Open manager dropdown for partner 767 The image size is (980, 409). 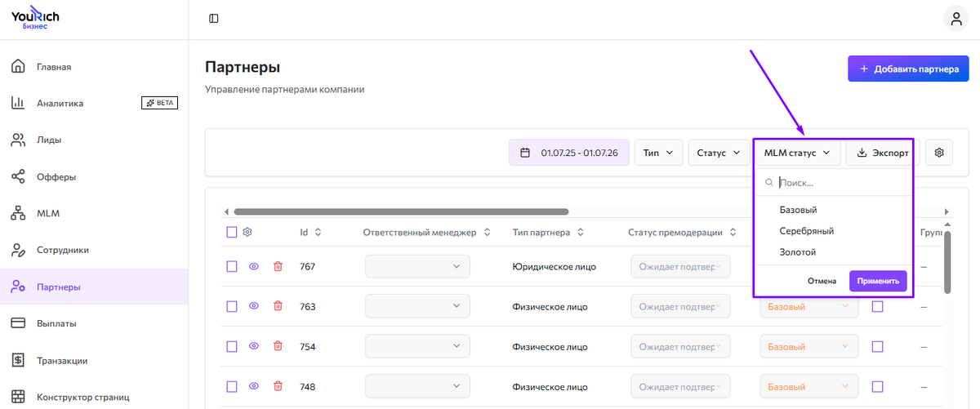point(418,266)
